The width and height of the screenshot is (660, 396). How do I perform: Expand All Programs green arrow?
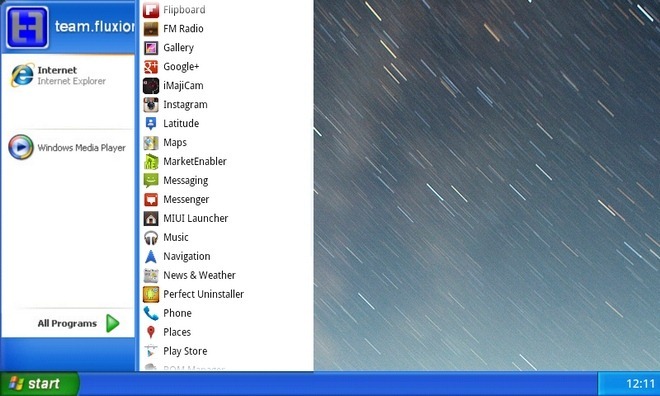point(112,323)
